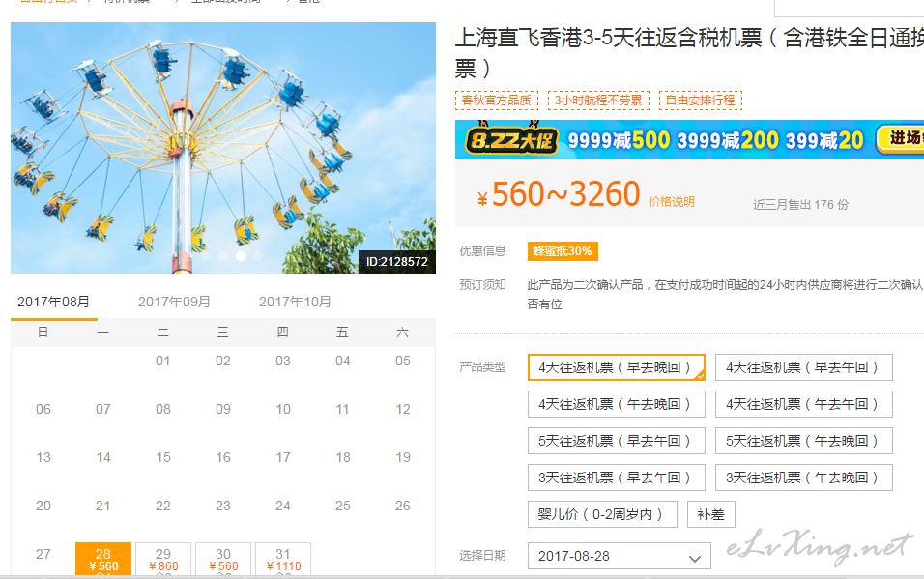Click the 预订须知 label

[x=482, y=285]
